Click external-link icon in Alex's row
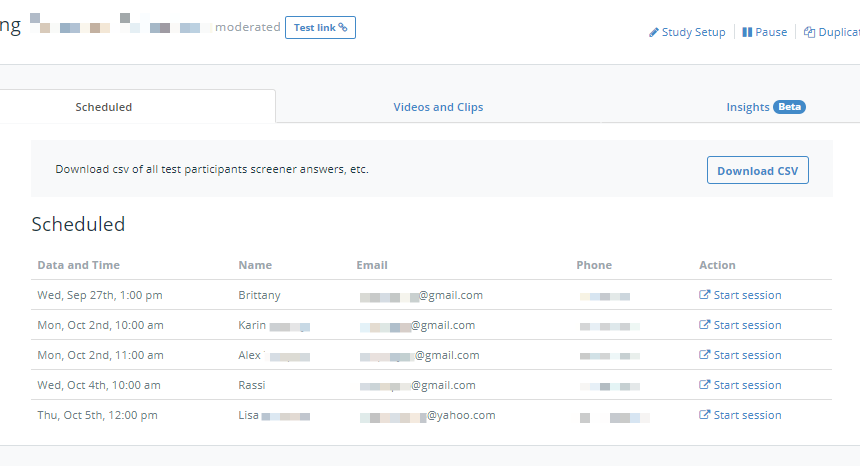Image resolution: width=860 pixels, height=466 pixels. click(704, 355)
